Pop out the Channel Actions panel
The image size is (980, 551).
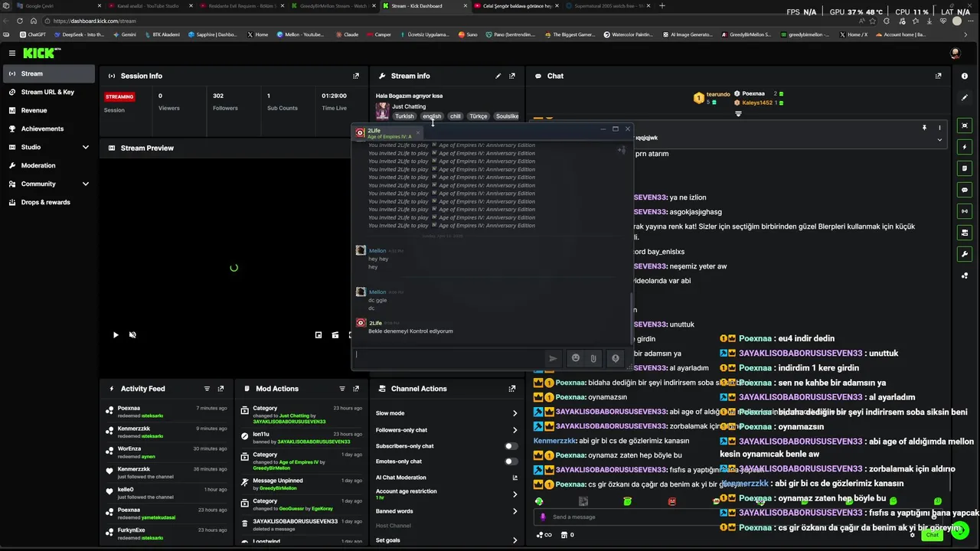(x=512, y=389)
